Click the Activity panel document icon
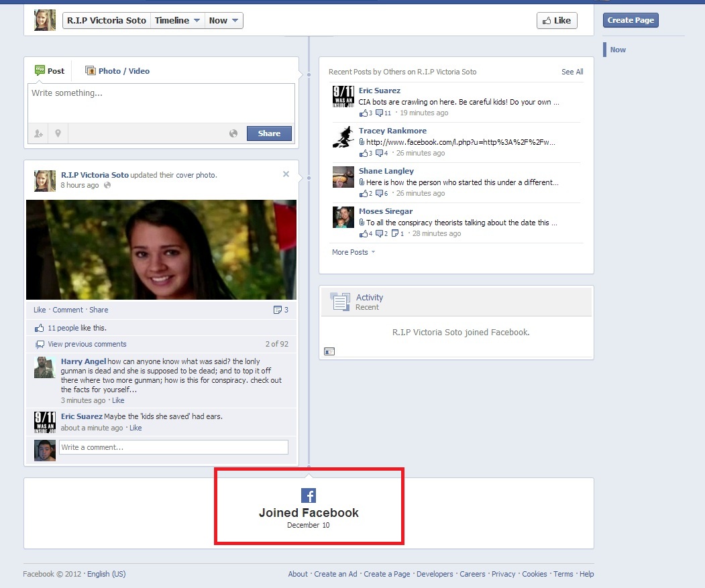705x588 pixels. 340,302
